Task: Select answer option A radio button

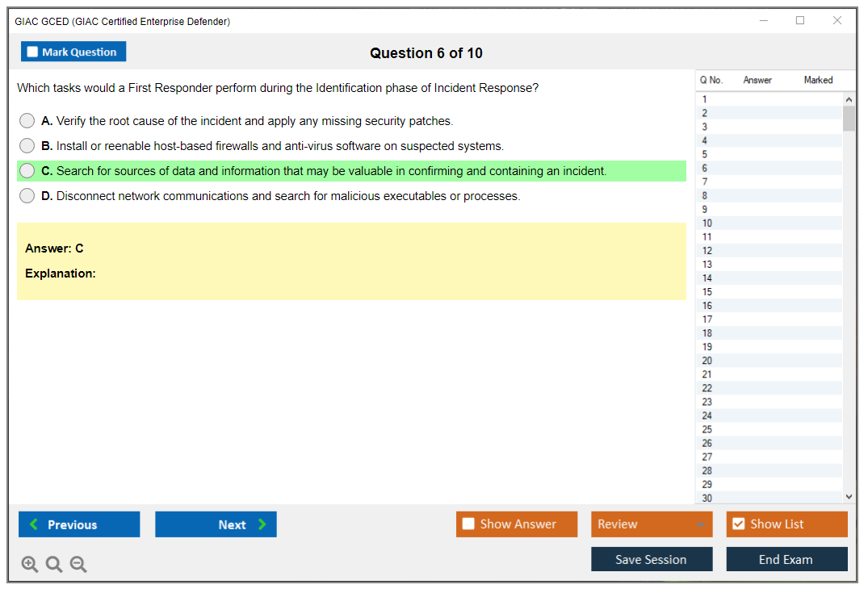Action: [x=27, y=121]
